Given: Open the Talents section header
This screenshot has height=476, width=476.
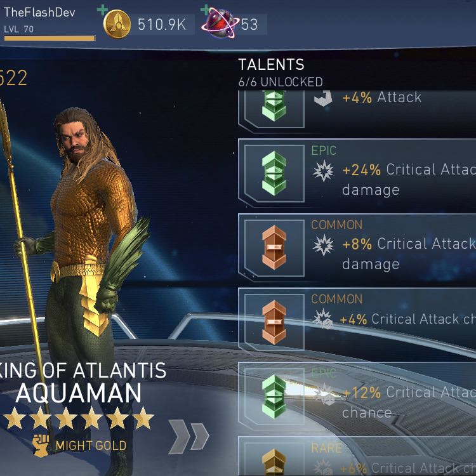Looking at the screenshot, I should (271, 64).
